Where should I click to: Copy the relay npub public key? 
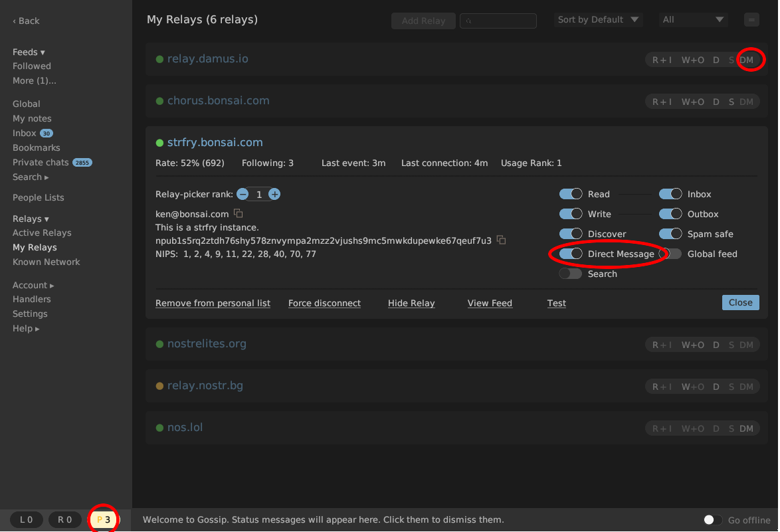click(502, 240)
